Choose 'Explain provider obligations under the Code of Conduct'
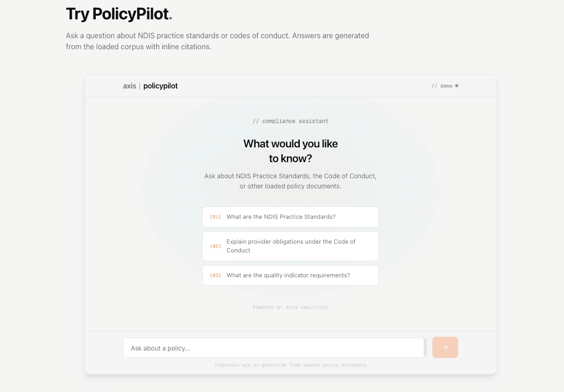Viewport: 564px width, 392px height. (x=291, y=246)
